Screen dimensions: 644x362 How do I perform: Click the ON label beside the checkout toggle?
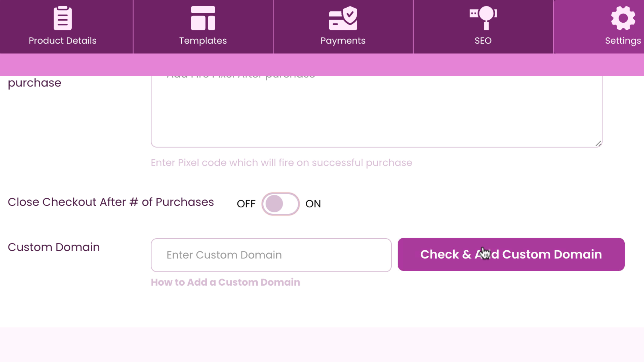point(313,204)
